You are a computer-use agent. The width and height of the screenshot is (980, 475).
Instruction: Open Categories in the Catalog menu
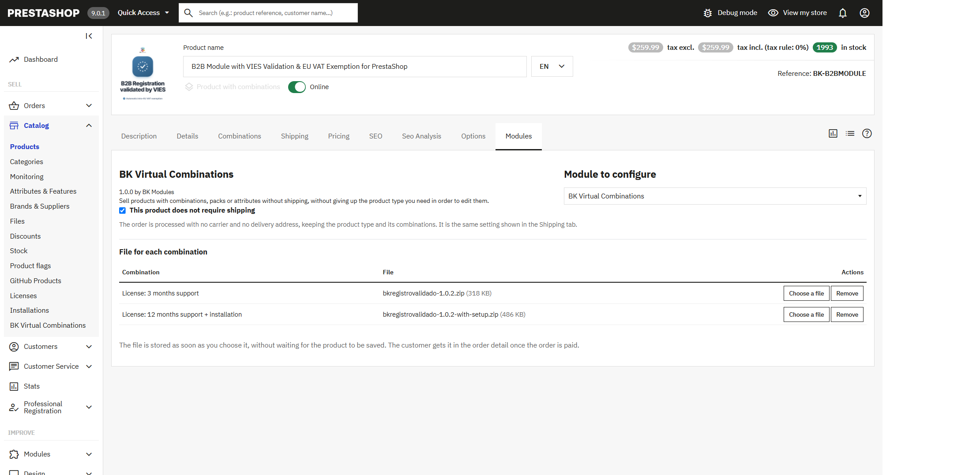[x=26, y=162]
